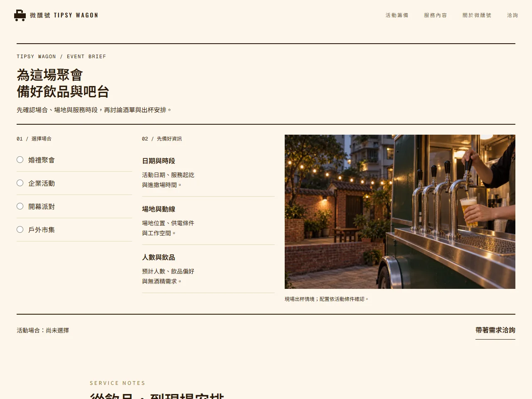Click the 活動場合：尚未選擇 status text
The image size is (532, 399).
[43, 330]
